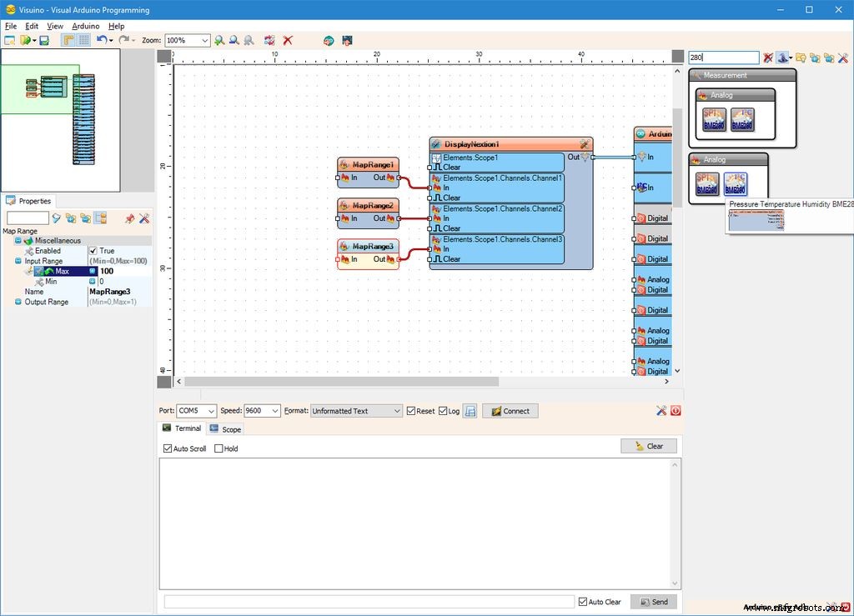Toggle the grid display toolbar icon
Screen dimensions: 854x616
(x=84, y=40)
